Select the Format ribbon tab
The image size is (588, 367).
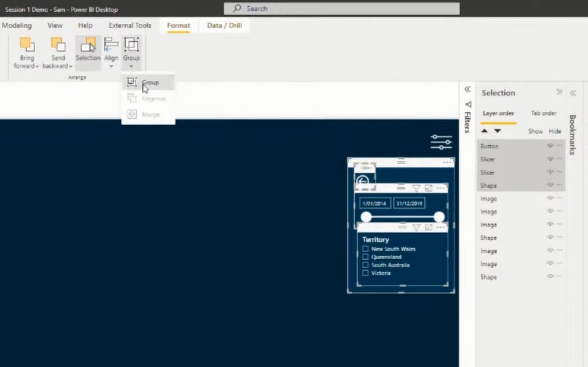coord(179,25)
